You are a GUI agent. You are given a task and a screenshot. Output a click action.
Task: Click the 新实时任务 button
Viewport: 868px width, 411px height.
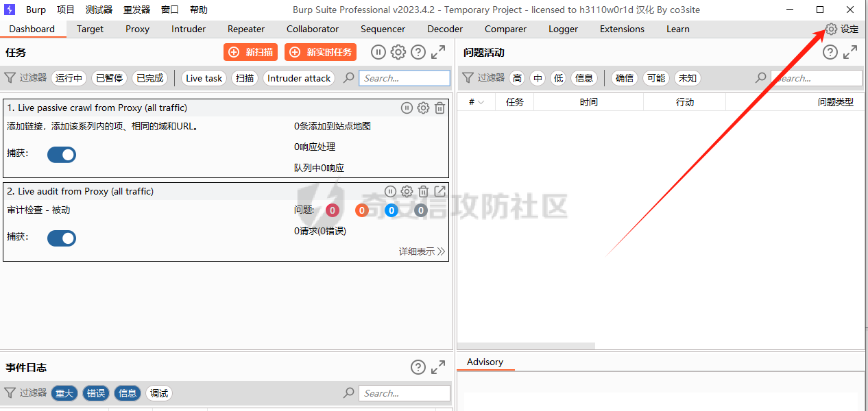(x=320, y=52)
